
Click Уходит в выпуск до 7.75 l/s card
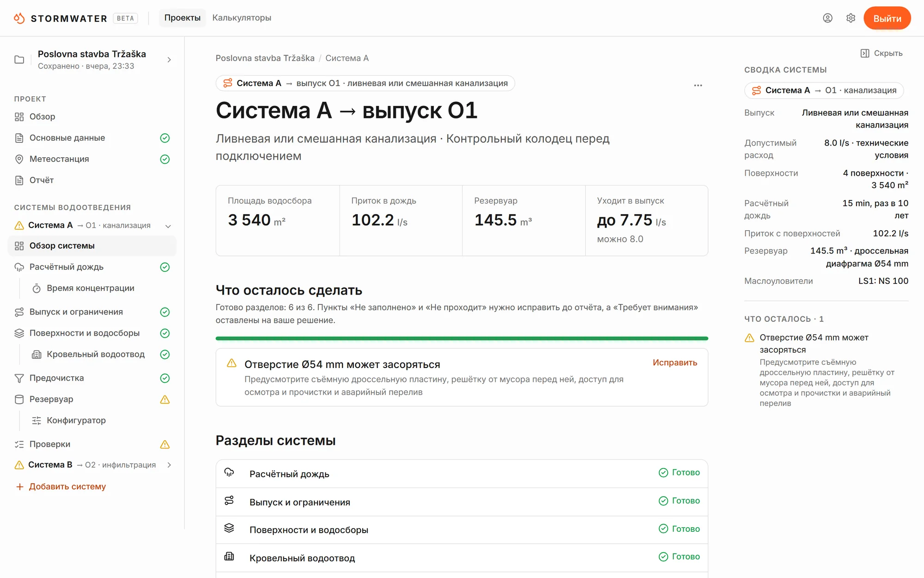click(647, 221)
